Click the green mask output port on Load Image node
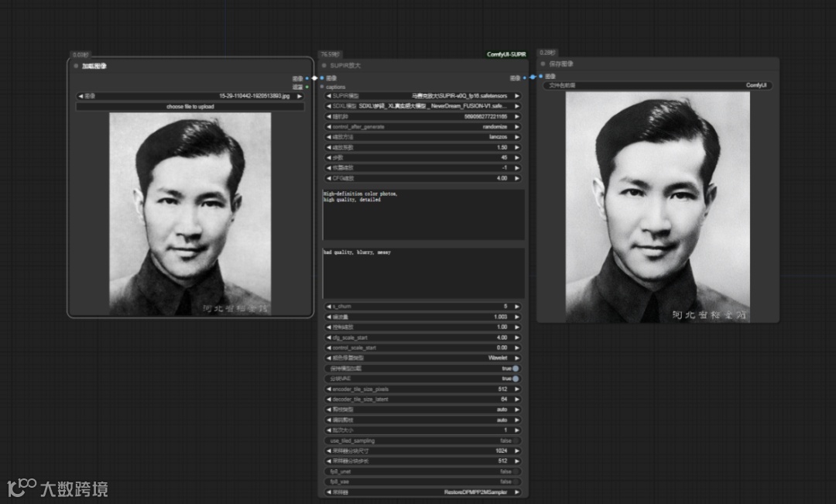 (x=307, y=87)
